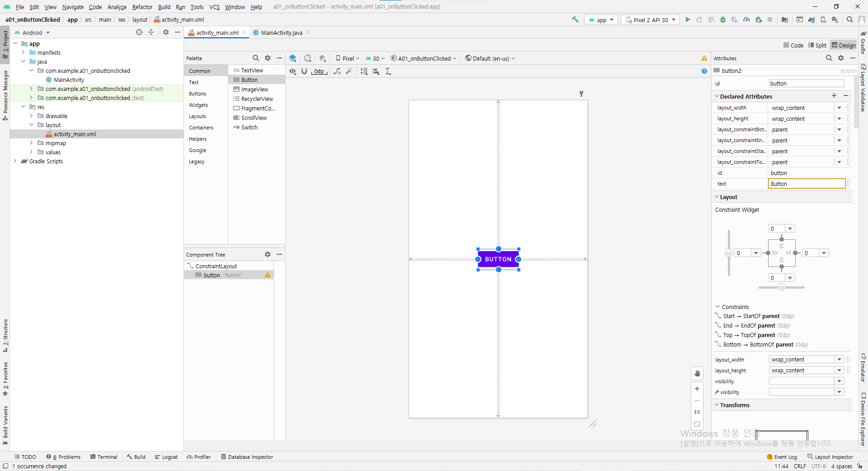
Task: Open Device File Explorer folder icon in toolbar
Action: (x=785, y=19)
